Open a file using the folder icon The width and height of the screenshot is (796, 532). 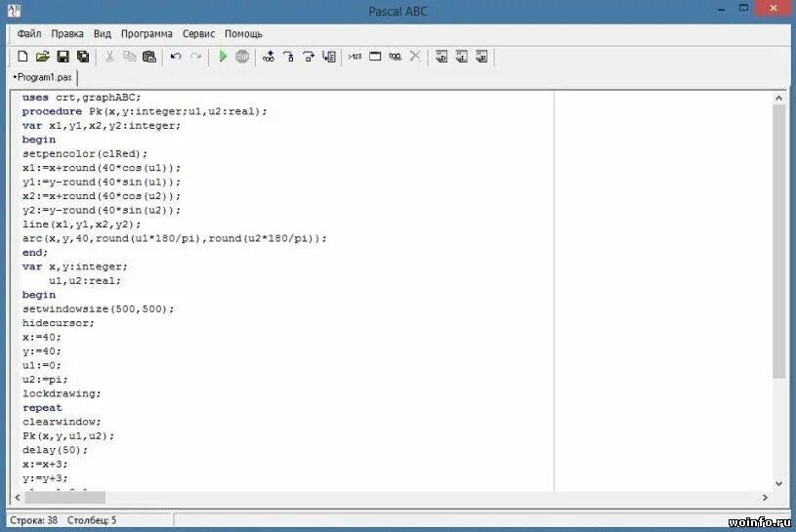(x=43, y=57)
